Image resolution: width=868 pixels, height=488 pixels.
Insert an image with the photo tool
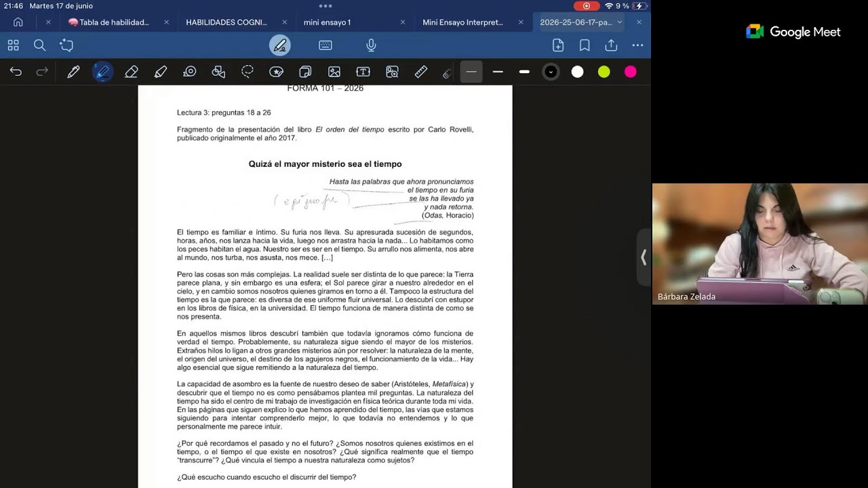(334, 72)
